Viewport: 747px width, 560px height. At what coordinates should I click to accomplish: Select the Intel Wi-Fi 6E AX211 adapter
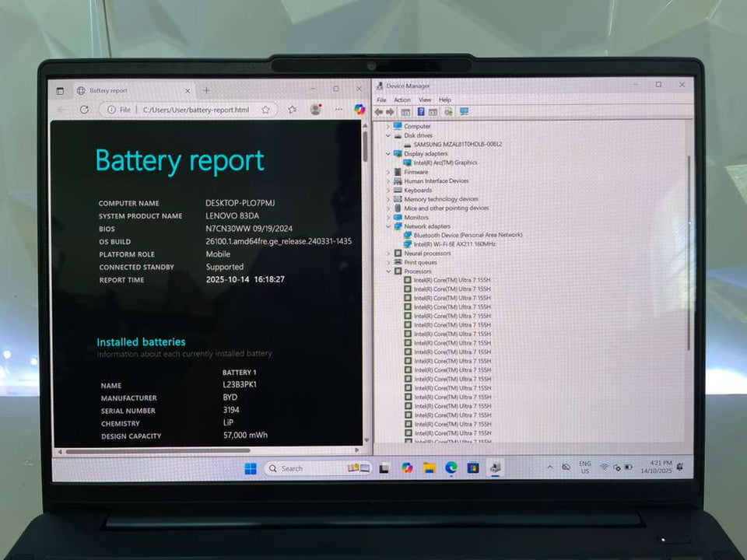[454, 244]
